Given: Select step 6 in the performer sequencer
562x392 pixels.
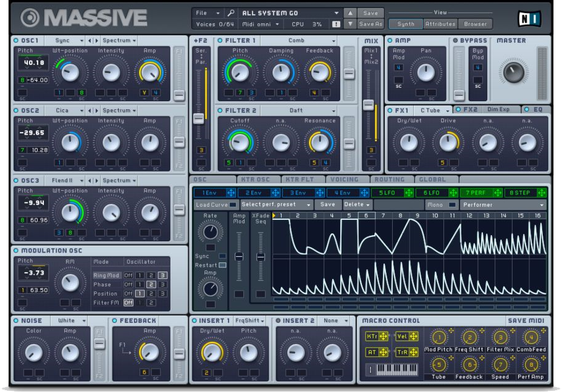Looking at the screenshot, I should click(366, 215).
